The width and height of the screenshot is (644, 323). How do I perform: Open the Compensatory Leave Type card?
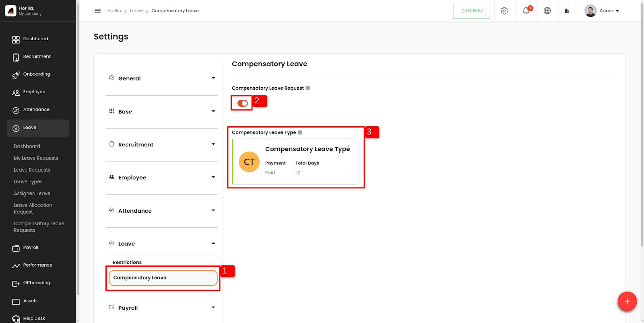295,162
